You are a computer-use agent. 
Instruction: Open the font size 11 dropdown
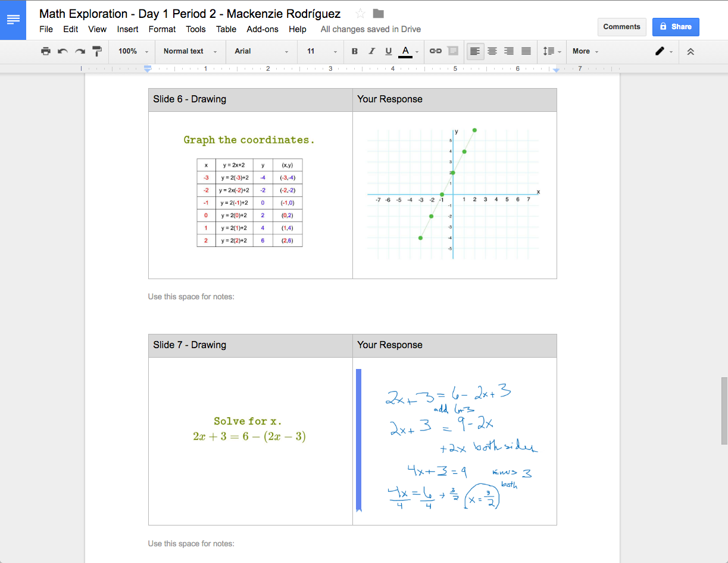pyautogui.click(x=322, y=51)
